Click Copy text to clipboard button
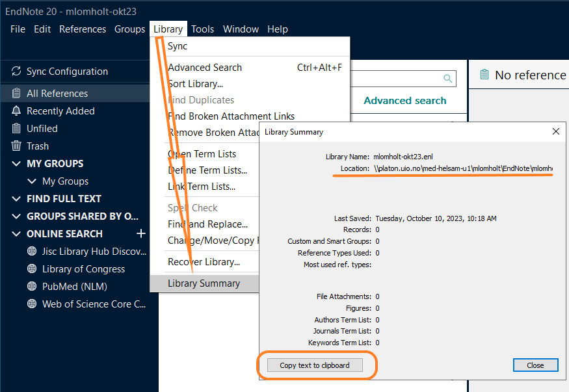The image size is (569, 392). point(315,365)
